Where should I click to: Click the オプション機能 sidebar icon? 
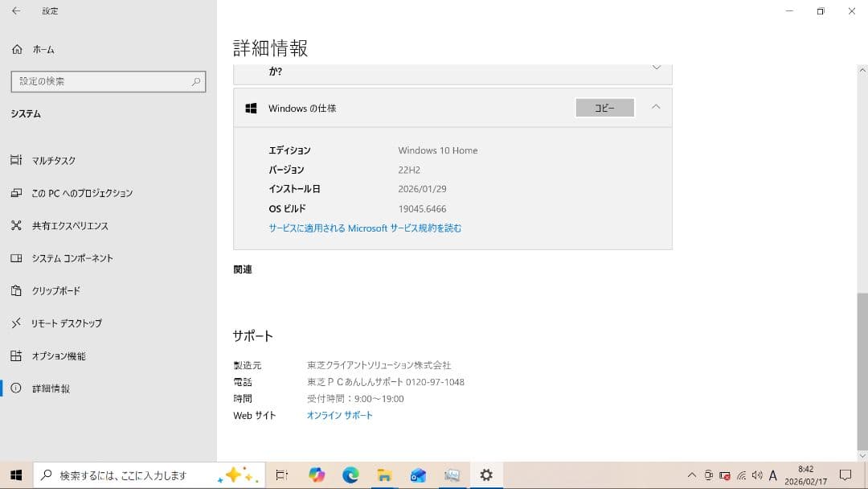[x=16, y=355]
